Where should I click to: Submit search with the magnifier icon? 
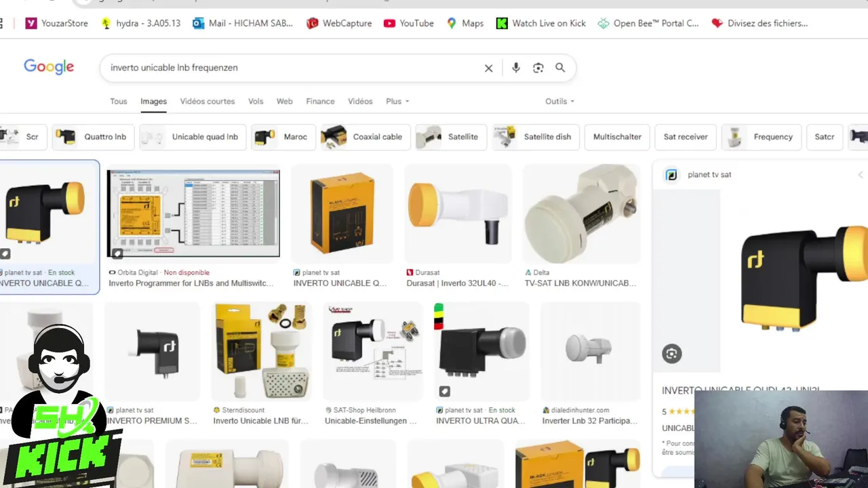[560, 68]
